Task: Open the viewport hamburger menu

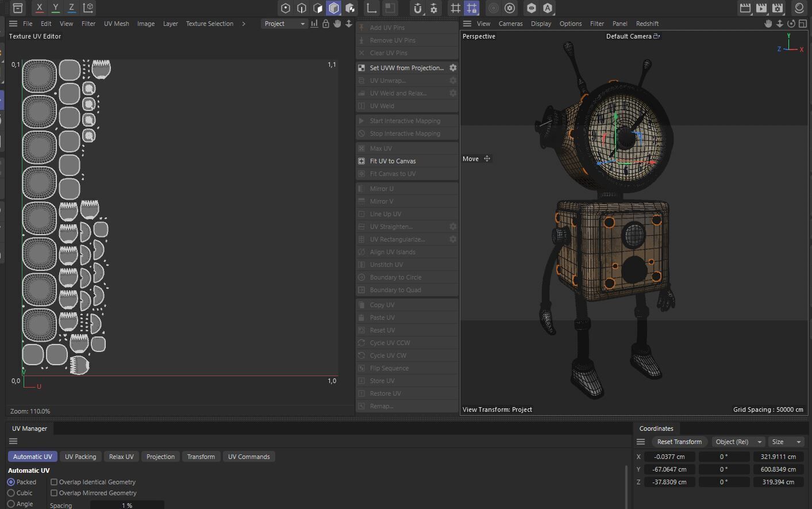Action: (x=467, y=24)
